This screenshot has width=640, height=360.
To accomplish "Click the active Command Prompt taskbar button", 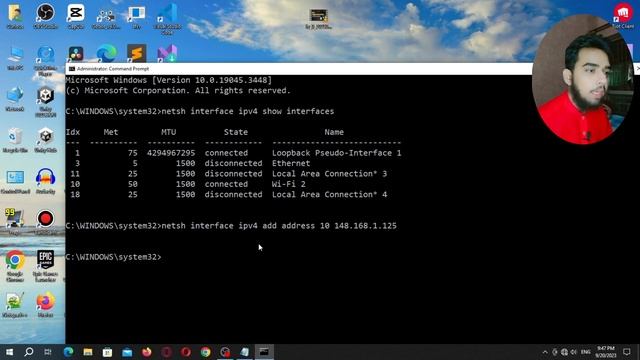I will tap(264, 352).
